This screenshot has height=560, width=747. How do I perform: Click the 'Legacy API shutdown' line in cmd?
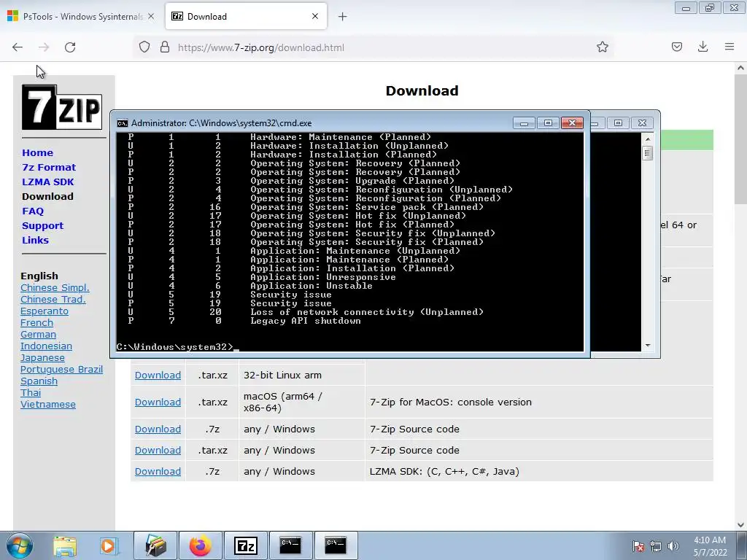pyautogui.click(x=306, y=321)
